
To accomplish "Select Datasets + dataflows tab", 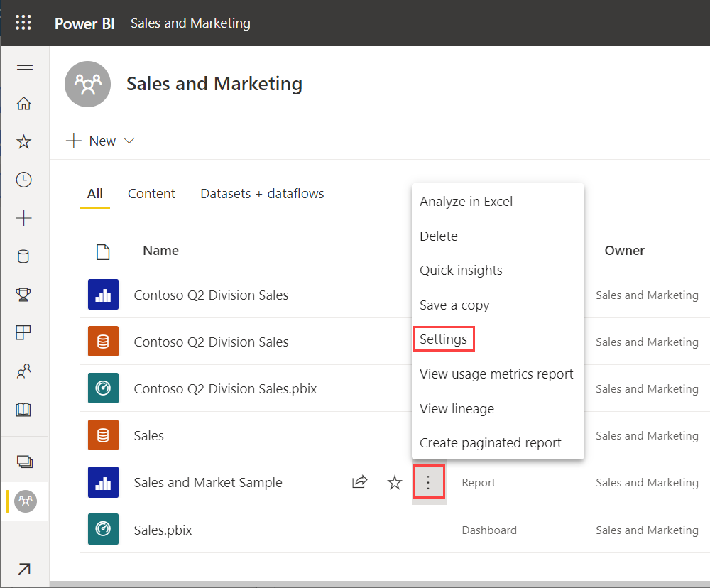I will click(261, 193).
